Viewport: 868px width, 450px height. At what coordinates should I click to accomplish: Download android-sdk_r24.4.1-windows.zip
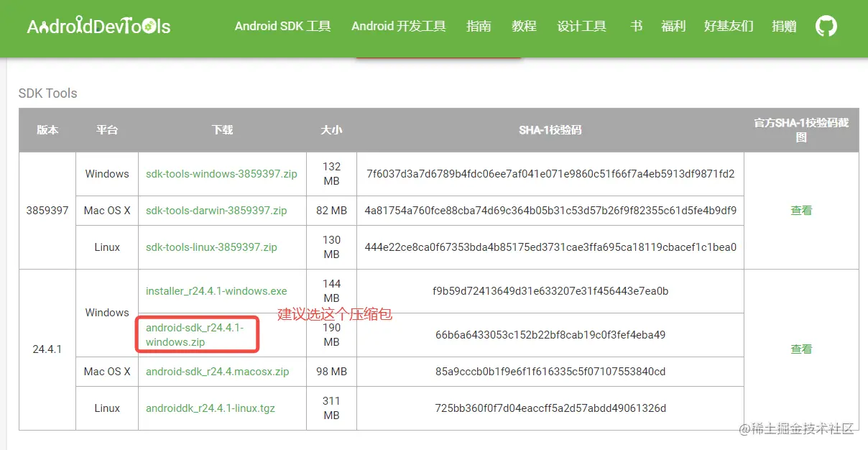tap(195, 335)
